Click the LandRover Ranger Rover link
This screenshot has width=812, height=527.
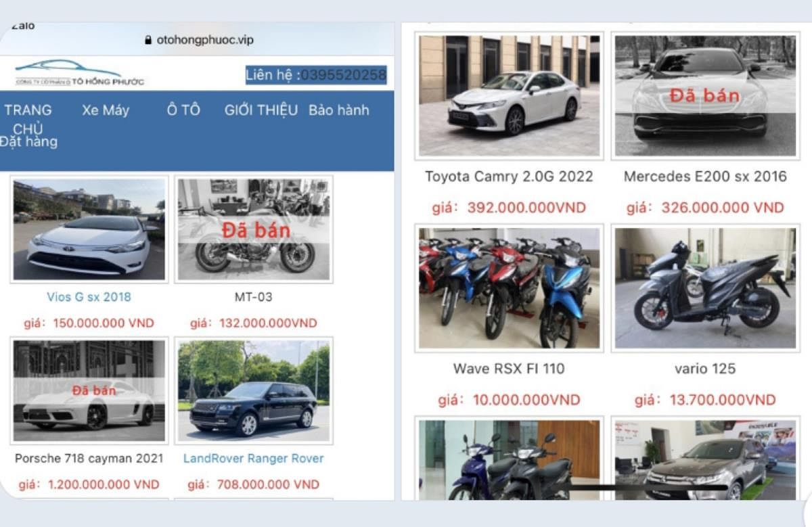254,459
